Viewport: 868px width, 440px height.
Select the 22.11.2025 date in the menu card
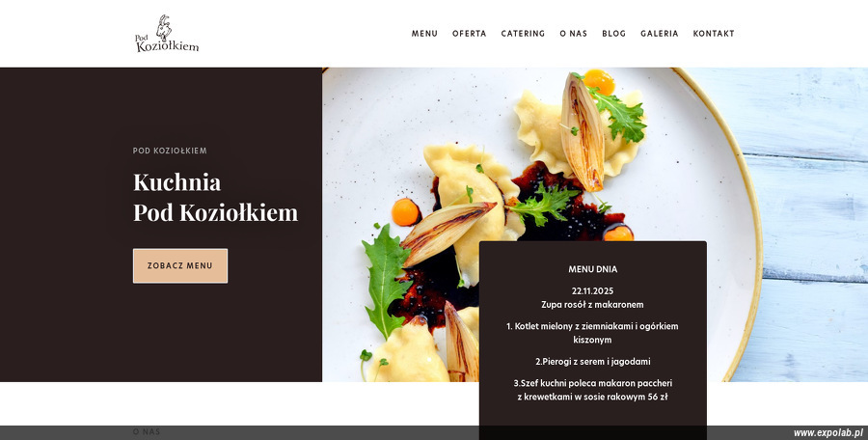click(x=593, y=291)
